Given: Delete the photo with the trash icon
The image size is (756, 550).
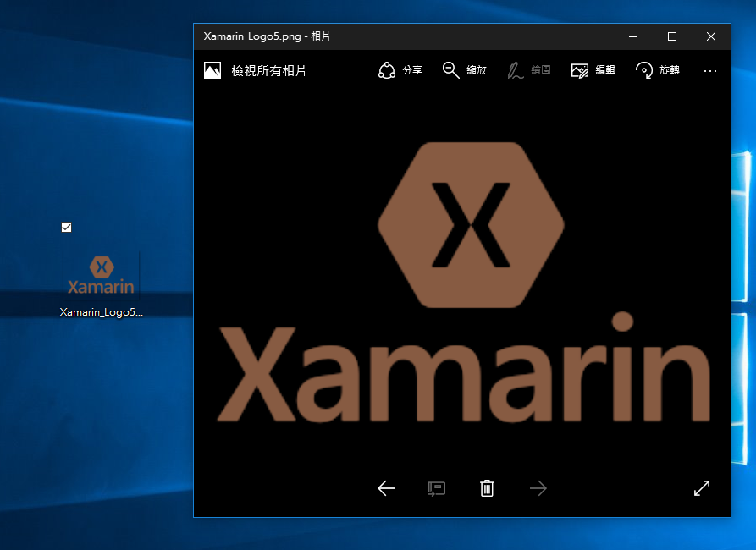Looking at the screenshot, I should click(x=487, y=488).
